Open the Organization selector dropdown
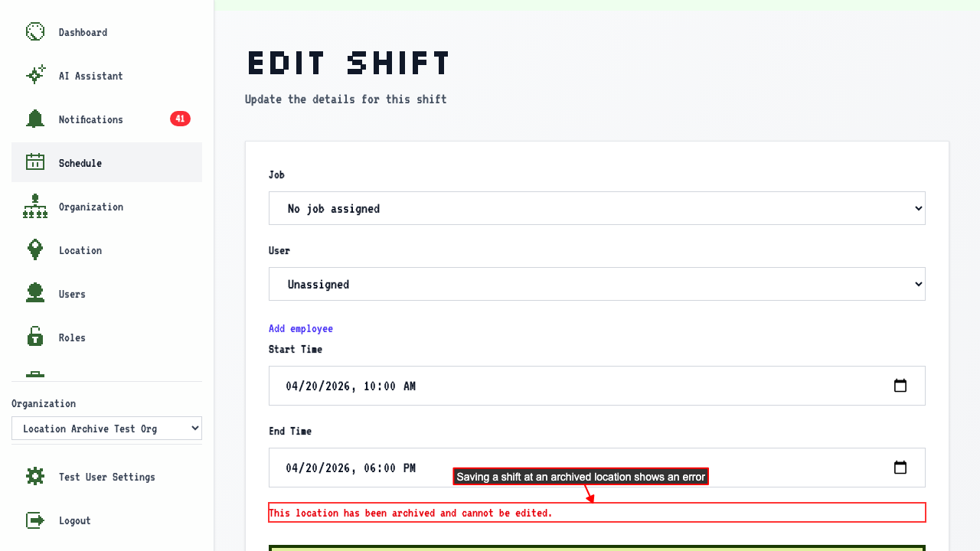The height and width of the screenshot is (551, 980). pyautogui.click(x=106, y=429)
